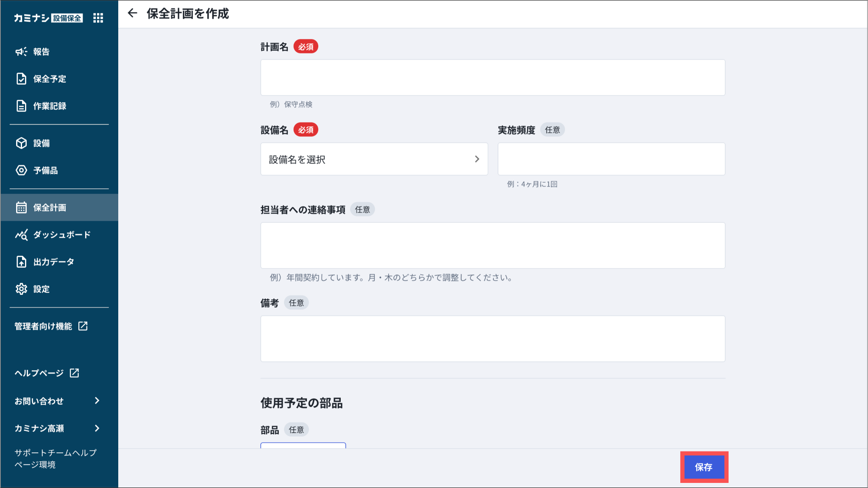The image size is (868, 488).
Task: Click the 予備品 parts icon
Action: pos(21,170)
